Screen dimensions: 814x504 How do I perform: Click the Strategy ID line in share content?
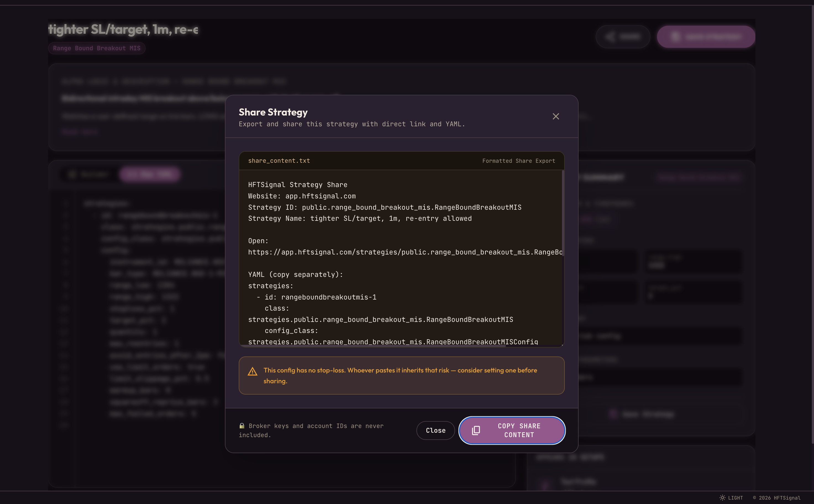385,207
